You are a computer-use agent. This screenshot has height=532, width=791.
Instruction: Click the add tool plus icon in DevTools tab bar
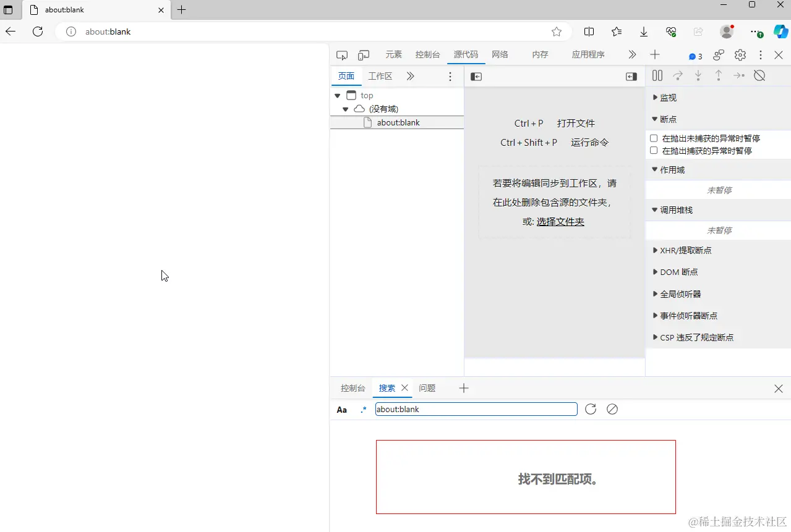coord(654,54)
